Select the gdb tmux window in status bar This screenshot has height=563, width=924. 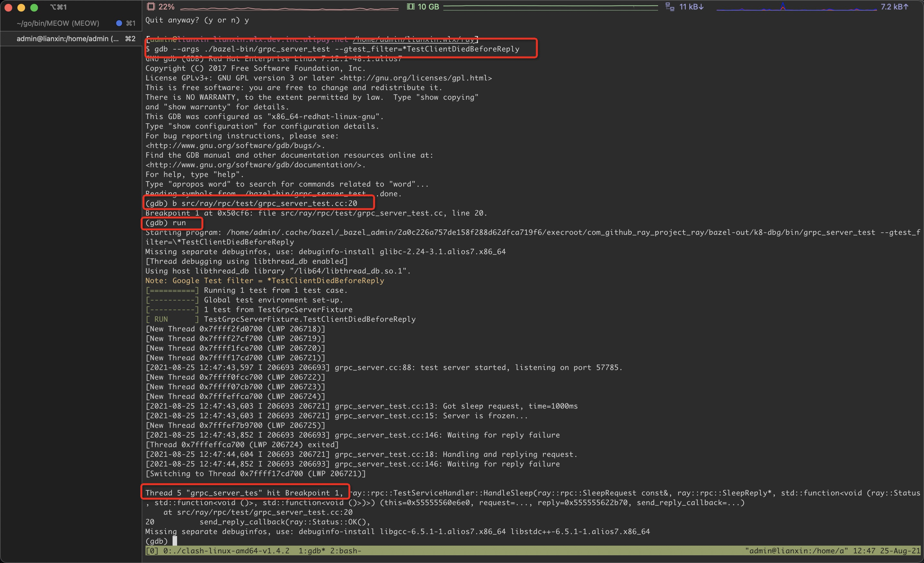tap(312, 551)
